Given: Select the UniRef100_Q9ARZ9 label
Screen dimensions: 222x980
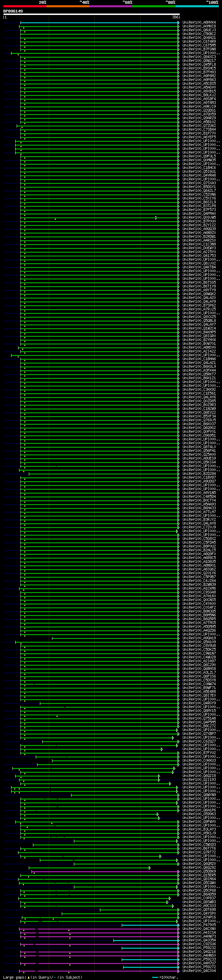Looking at the screenshot, I should click(x=199, y=118).
